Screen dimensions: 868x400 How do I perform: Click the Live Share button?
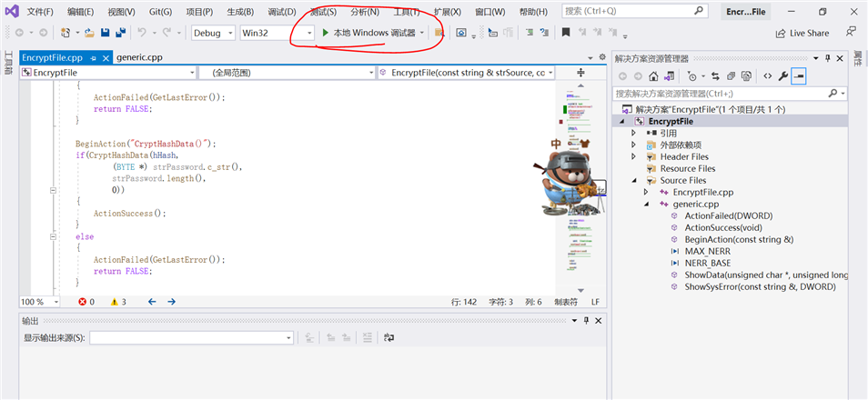(x=802, y=34)
